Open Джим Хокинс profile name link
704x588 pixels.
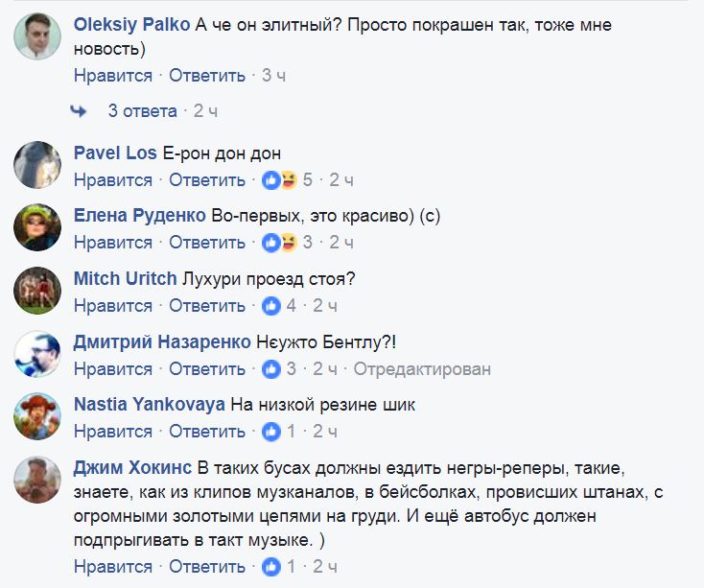click(133, 468)
